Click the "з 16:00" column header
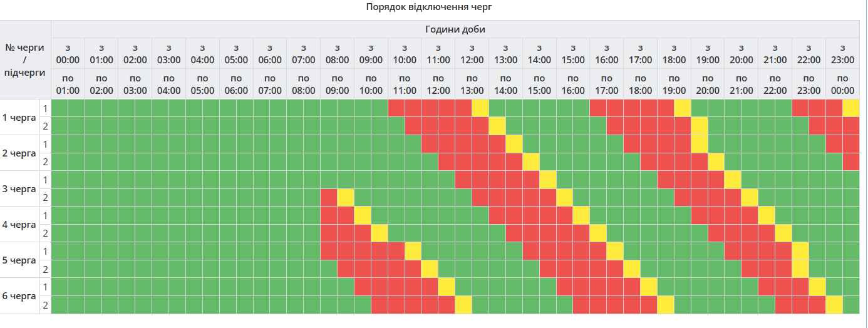Image resolution: width=868 pixels, height=328 pixels. [606, 54]
